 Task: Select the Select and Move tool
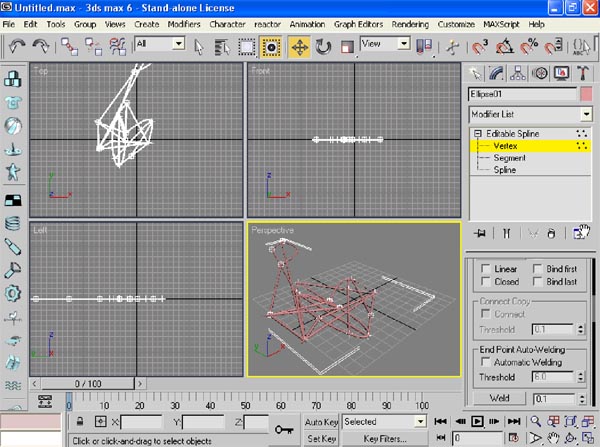click(x=298, y=46)
